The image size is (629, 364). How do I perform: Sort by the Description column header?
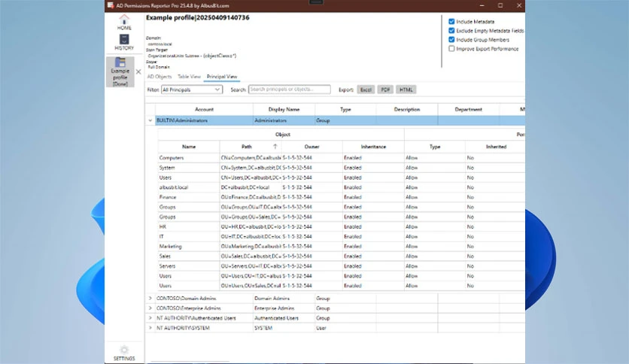click(x=407, y=109)
